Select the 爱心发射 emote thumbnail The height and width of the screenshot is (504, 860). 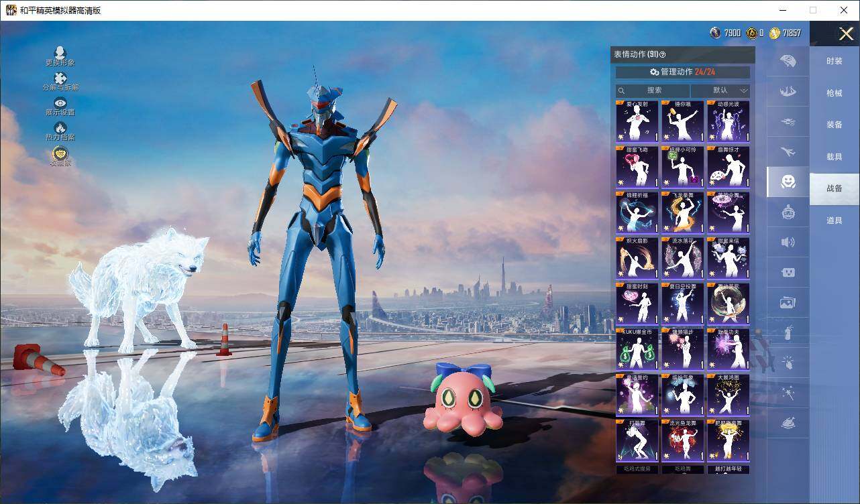(637, 121)
